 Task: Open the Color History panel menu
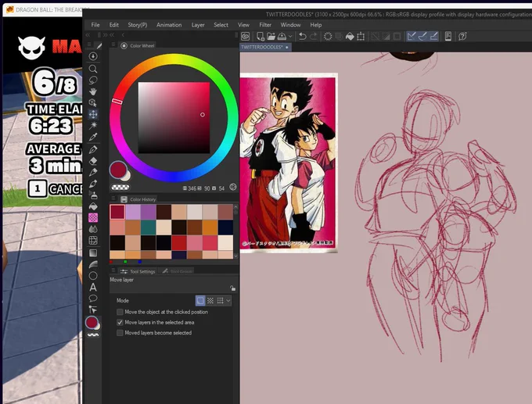click(x=113, y=198)
